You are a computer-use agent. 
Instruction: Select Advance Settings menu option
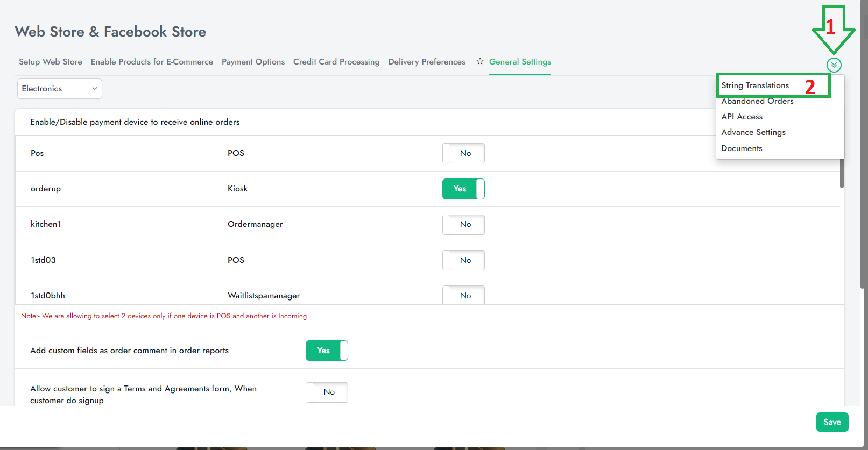coord(753,132)
